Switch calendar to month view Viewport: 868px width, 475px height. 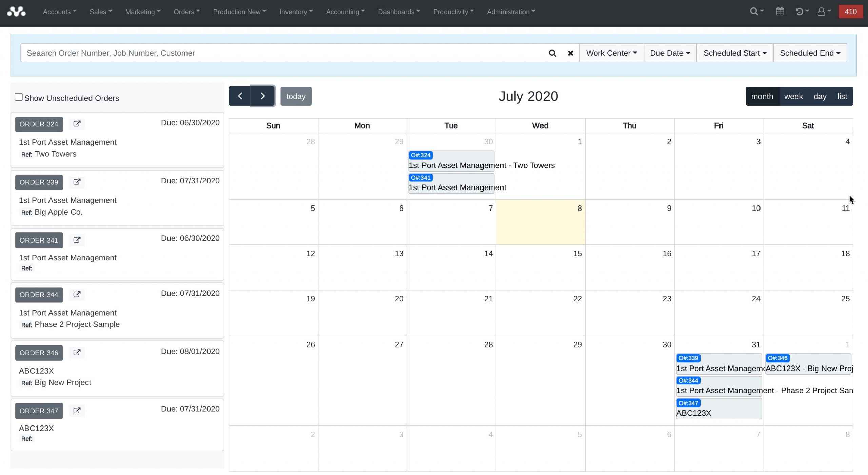(x=762, y=96)
